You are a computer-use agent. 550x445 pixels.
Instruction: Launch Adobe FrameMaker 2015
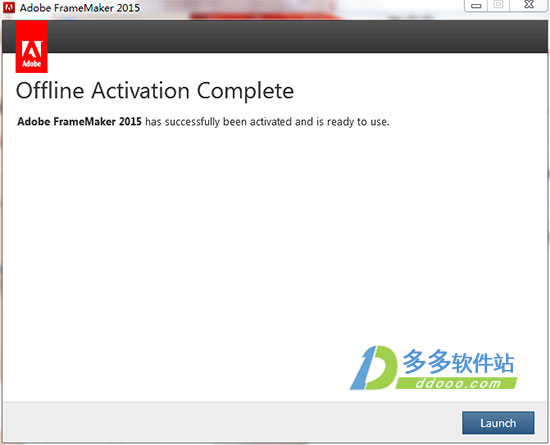pos(498,423)
